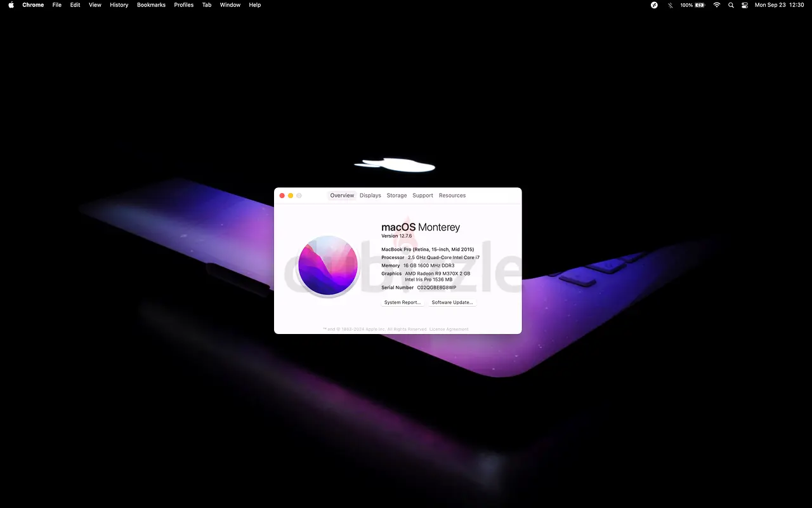The width and height of the screenshot is (812, 508).
Task: Open the Chrome app menu
Action: point(33,5)
